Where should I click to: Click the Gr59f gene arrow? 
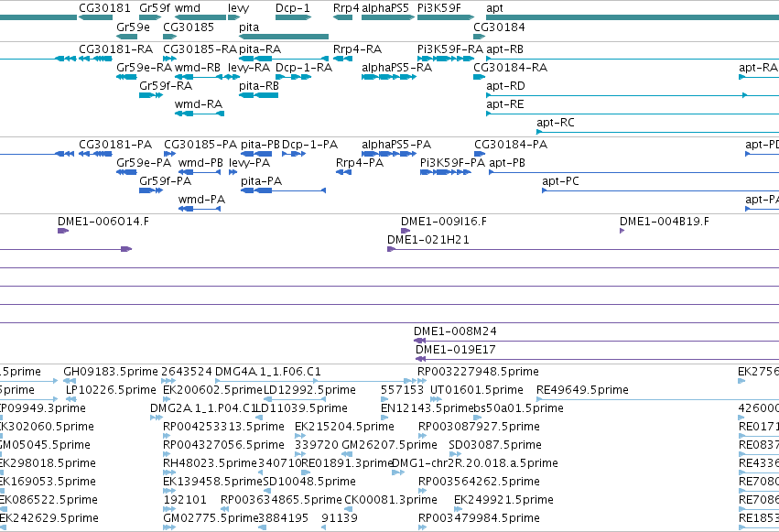pyautogui.click(x=150, y=17)
